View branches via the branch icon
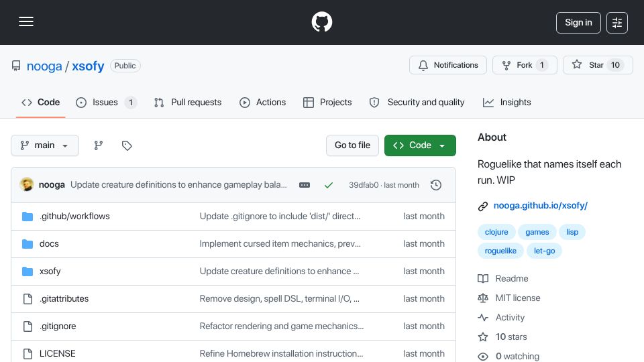This screenshot has width=644, height=362. 98,145
